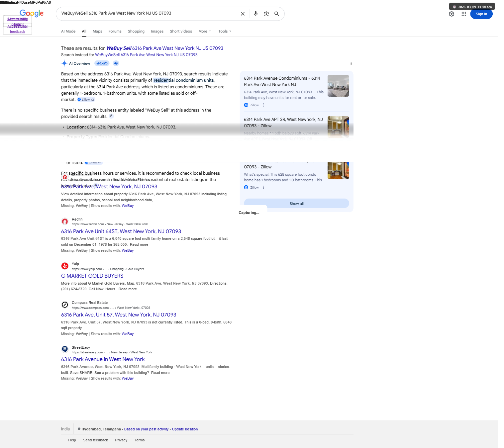This screenshot has height=448, width=504.
Task: Open three-dot menu beside first Zillow source
Action: [263, 105]
